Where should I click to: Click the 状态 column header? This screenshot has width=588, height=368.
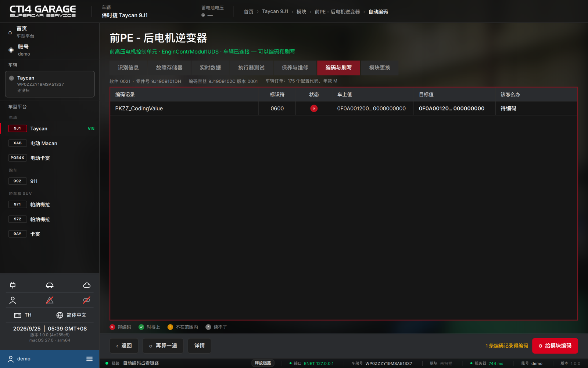tap(314, 95)
